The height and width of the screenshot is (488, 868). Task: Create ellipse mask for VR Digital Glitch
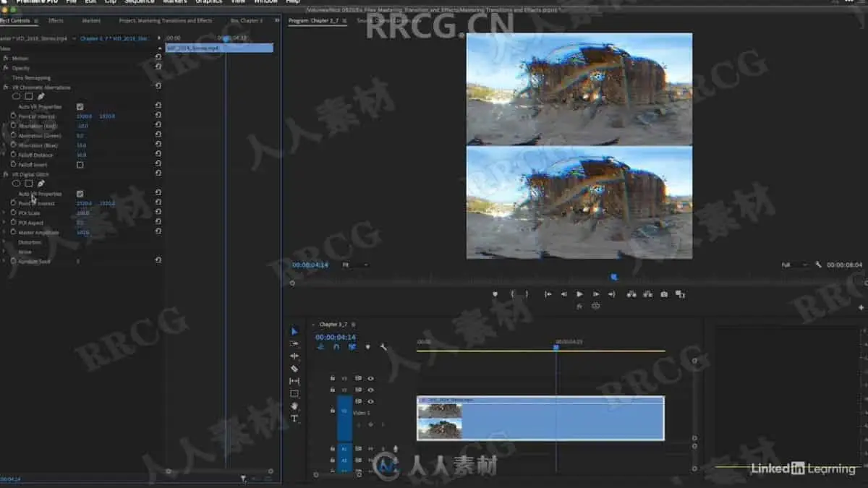pyautogui.click(x=16, y=184)
